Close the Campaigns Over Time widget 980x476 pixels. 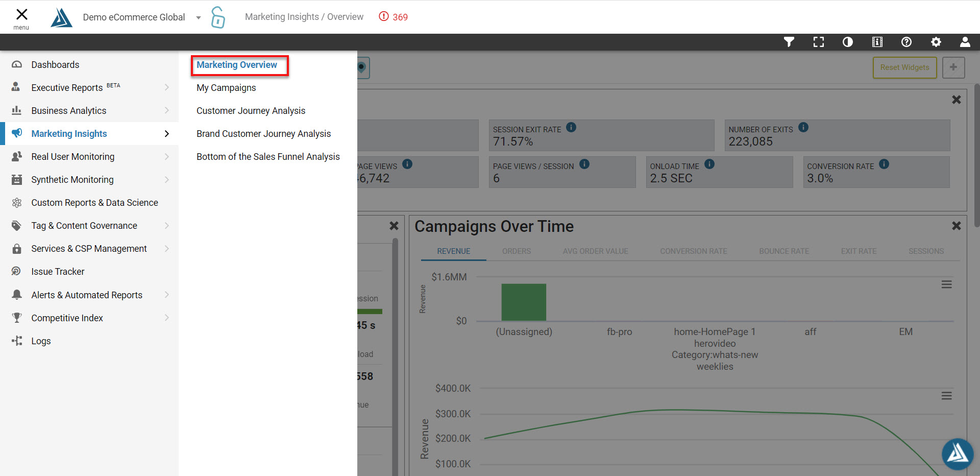click(x=957, y=226)
